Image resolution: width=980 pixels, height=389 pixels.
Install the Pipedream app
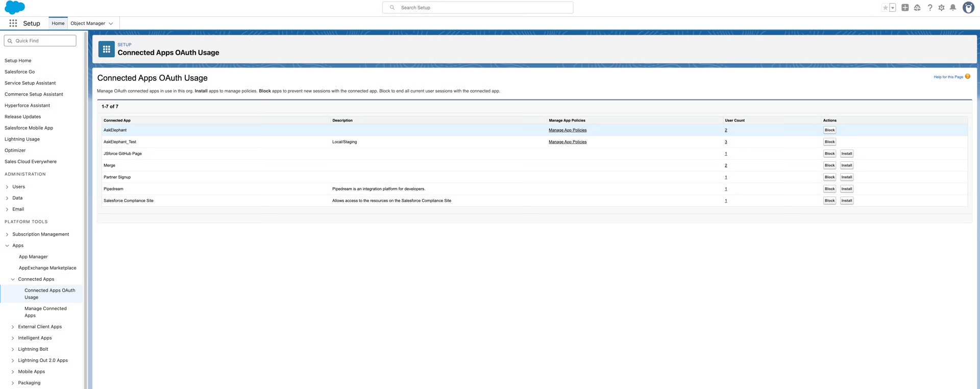click(847, 189)
